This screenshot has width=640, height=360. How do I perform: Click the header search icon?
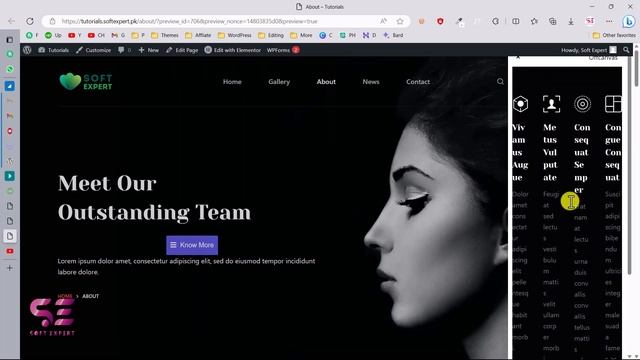tap(500, 82)
